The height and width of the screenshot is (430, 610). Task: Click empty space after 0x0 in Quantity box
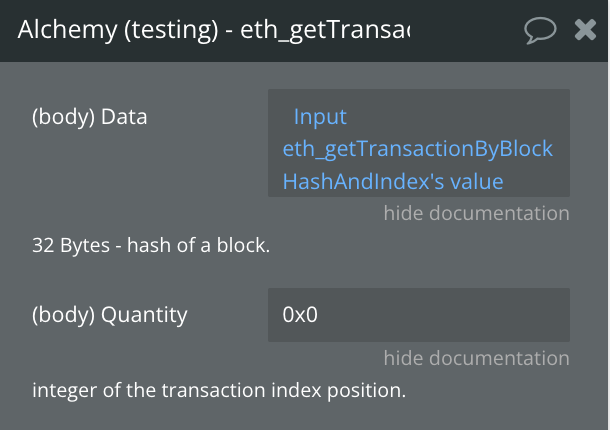point(443,315)
